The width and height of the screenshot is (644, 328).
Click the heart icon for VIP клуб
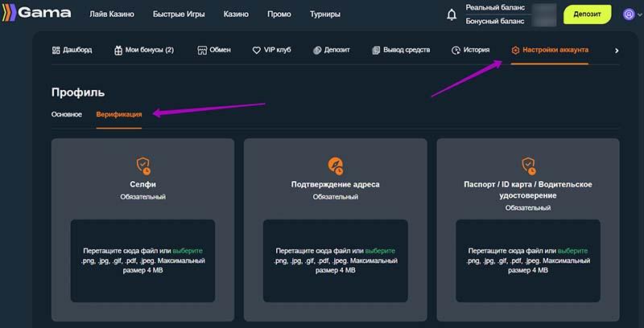(256, 51)
